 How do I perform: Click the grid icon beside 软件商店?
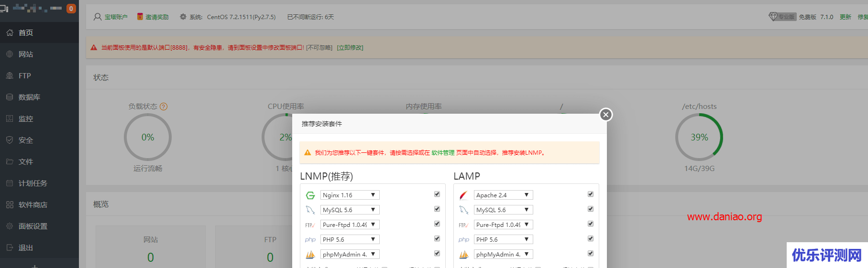pos(10,204)
